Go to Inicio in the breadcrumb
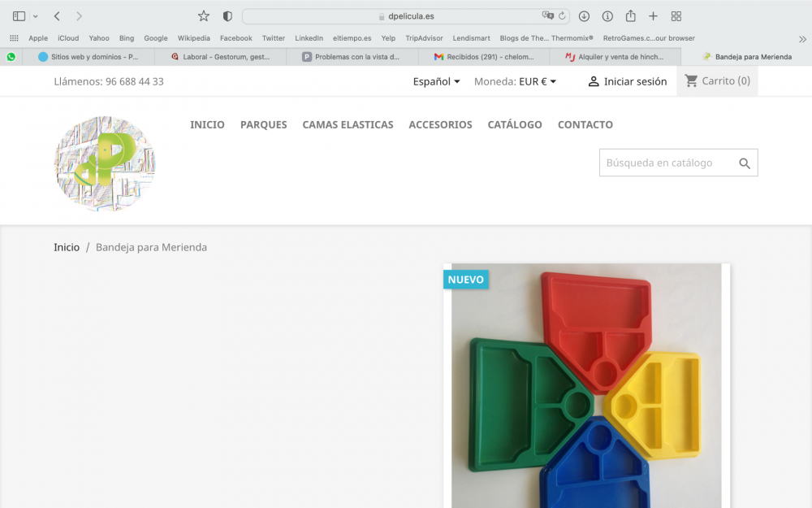This screenshot has width=812, height=508. (67, 247)
